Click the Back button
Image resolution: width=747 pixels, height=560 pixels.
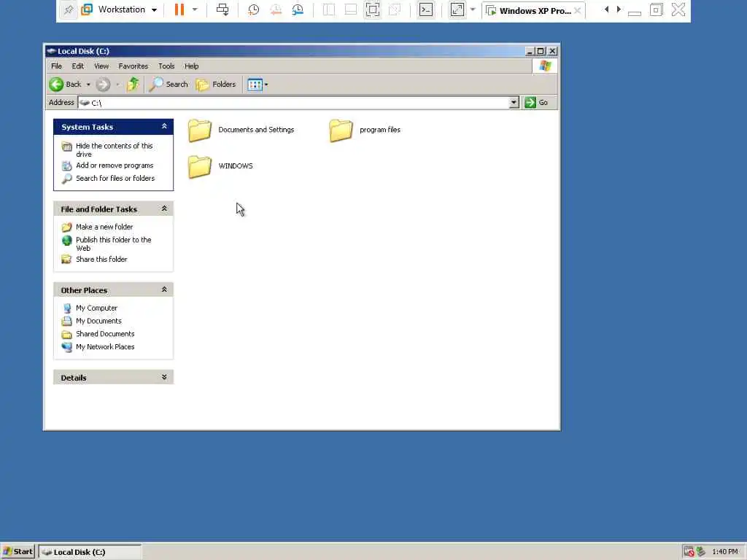point(65,85)
